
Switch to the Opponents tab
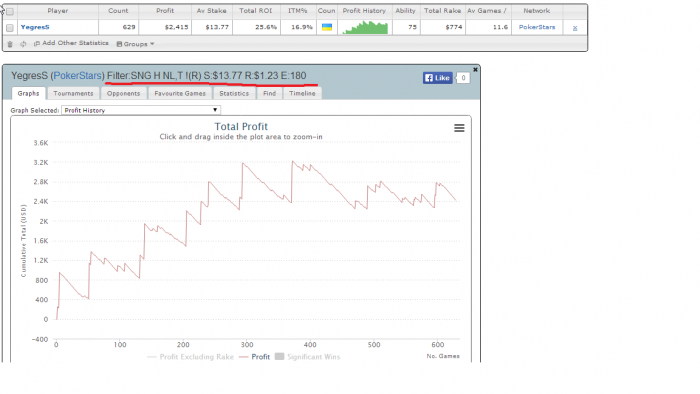[x=123, y=93]
